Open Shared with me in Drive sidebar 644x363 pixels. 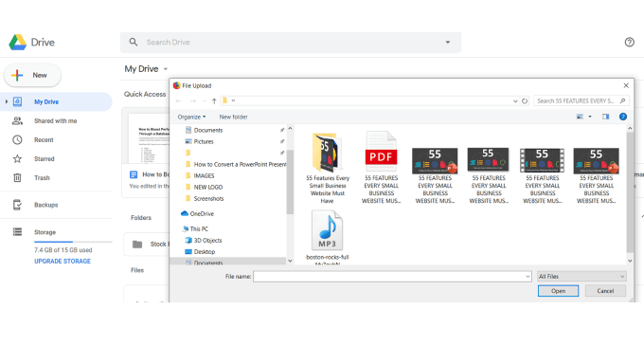point(56,121)
